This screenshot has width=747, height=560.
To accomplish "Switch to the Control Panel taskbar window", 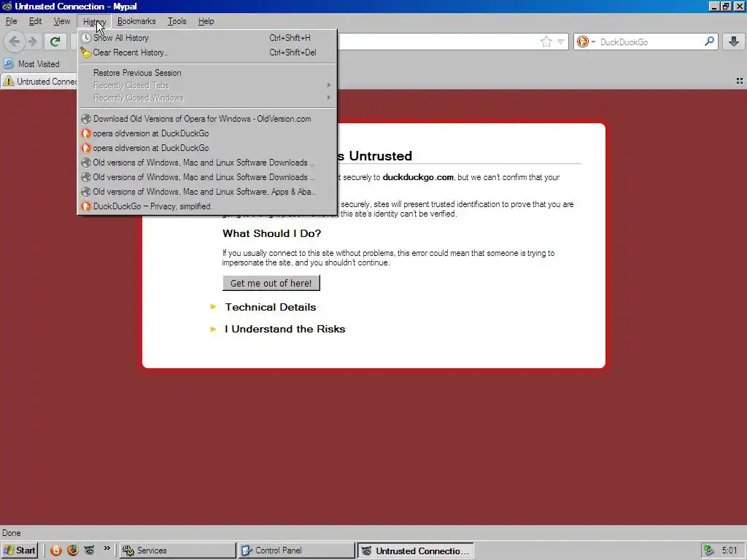I will [x=296, y=551].
